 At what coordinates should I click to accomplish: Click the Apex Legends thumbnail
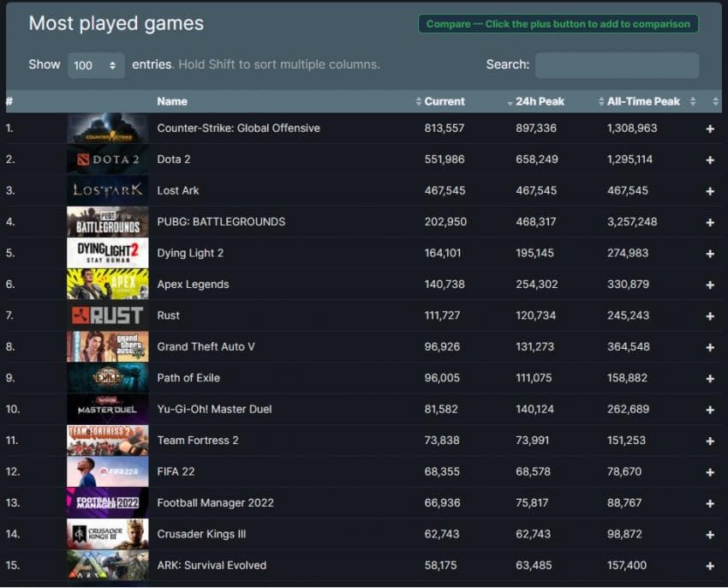(x=108, y=284)
